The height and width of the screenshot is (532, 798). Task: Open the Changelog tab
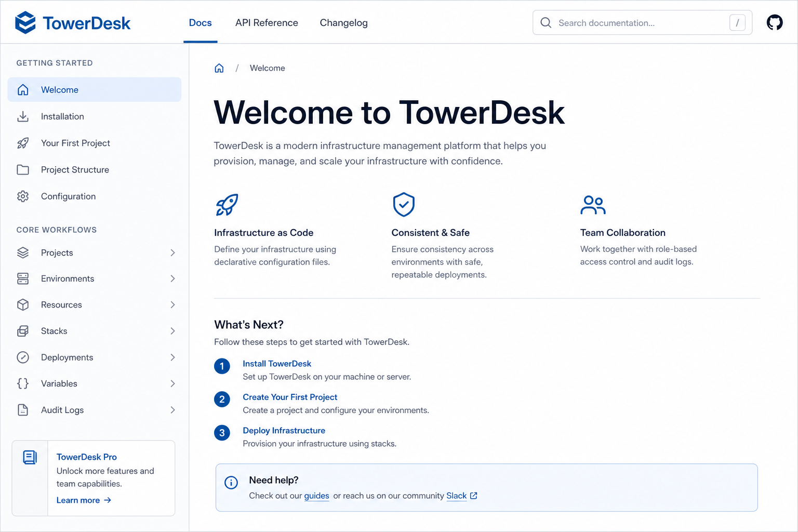(343, 23)
